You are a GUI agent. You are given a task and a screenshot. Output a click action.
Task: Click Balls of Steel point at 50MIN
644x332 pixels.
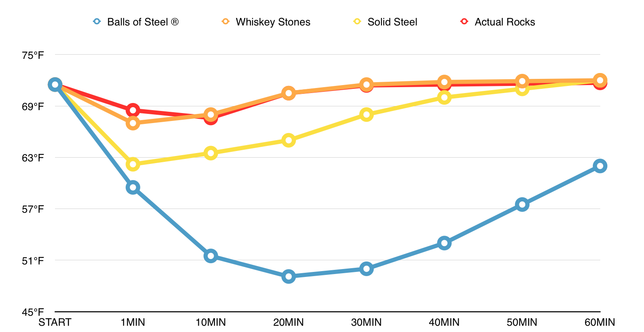pyautogui.click(x=522, y=204)
